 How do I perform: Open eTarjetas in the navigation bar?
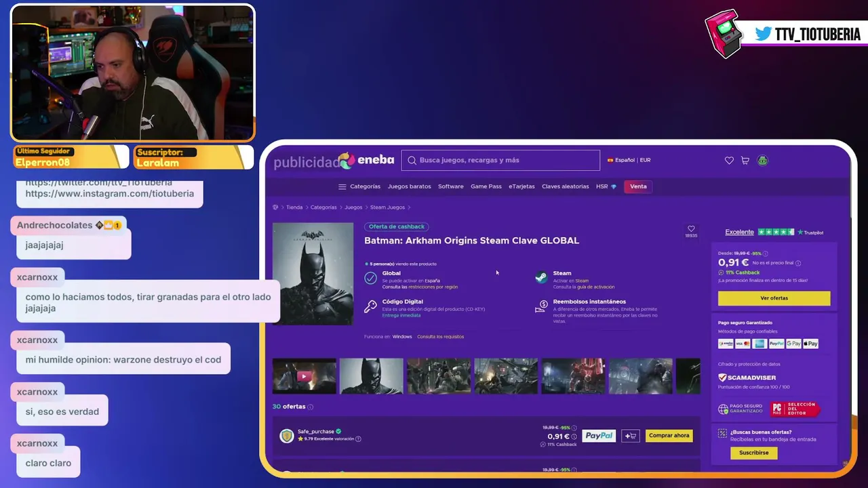[x=521, y=186]
